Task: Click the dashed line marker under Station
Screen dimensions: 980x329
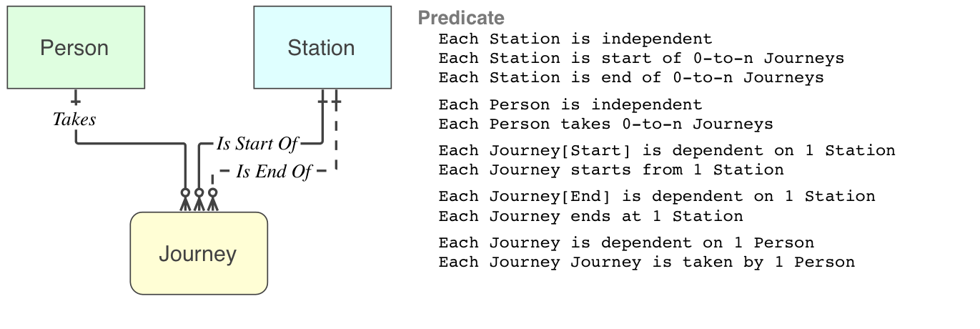Action: [336, 103]
